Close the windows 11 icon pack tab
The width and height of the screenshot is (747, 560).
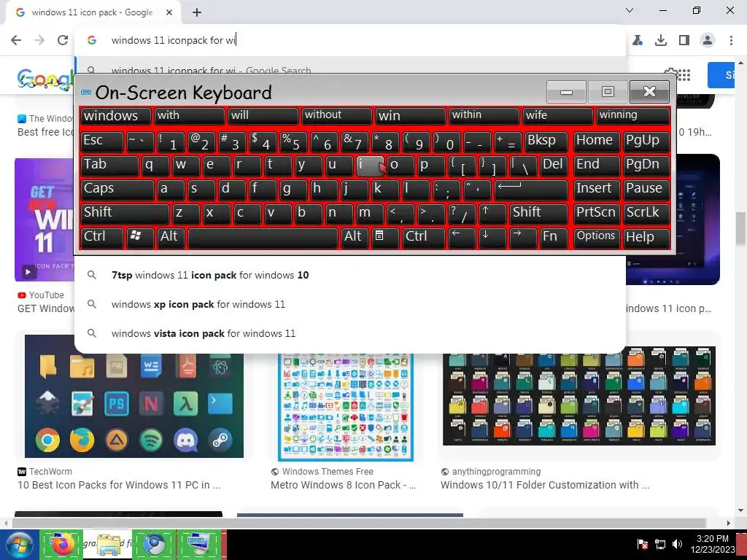click(x=169, y=12)
